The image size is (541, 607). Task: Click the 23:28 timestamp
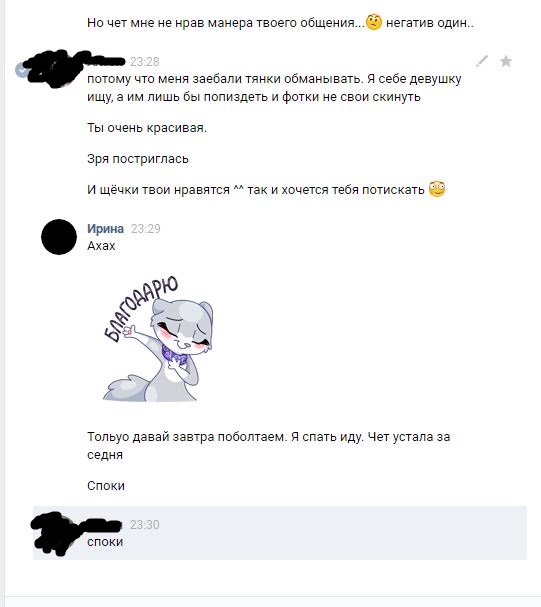point(144,62)
